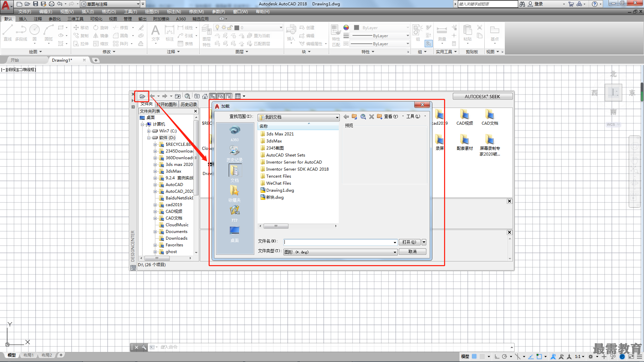Click the object color ByLayer swatch
The image size is (644, 362).
357,27
